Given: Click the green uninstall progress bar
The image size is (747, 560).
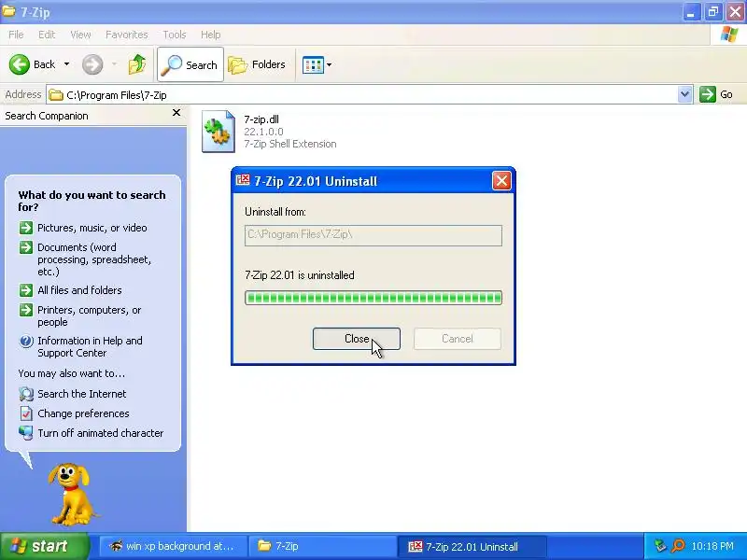Looking at the screenshot, I should coord(373,298).
